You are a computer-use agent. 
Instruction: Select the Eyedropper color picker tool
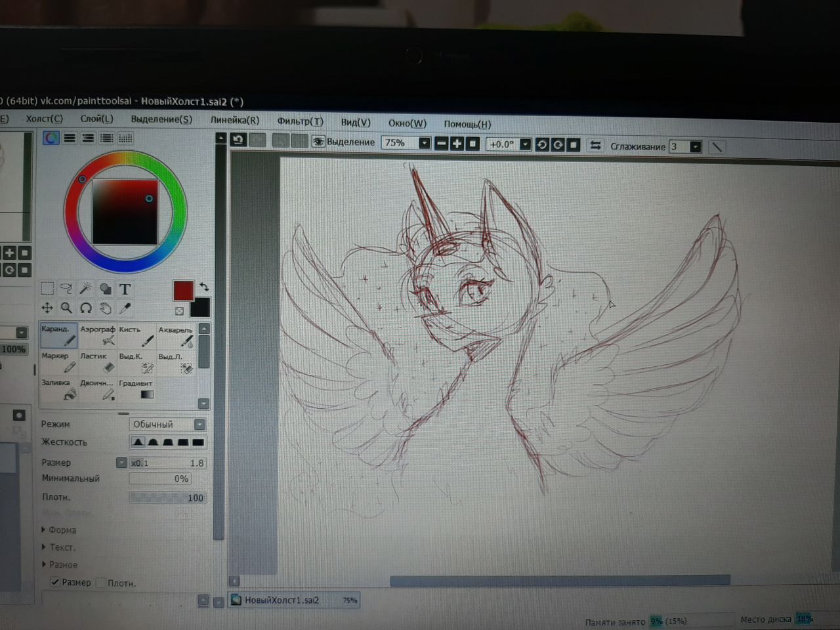125,308
